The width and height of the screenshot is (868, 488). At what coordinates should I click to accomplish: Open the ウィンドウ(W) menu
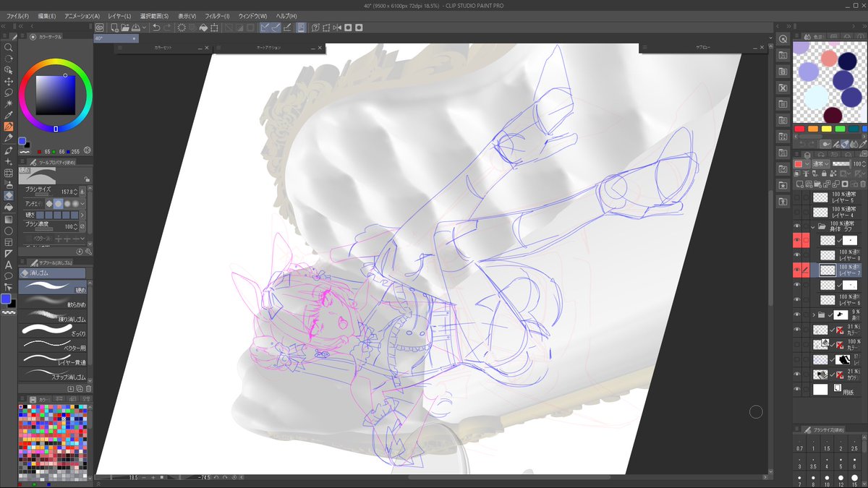click(252, 16)
